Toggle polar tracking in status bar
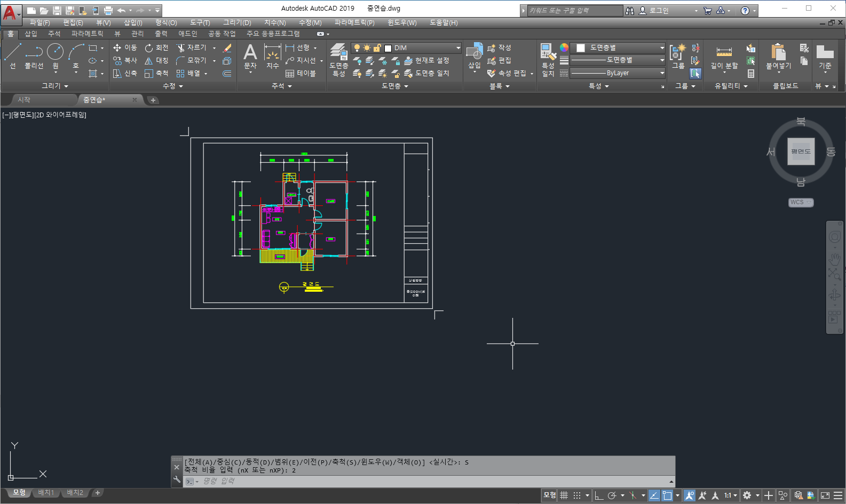 (x=612, y=495)
